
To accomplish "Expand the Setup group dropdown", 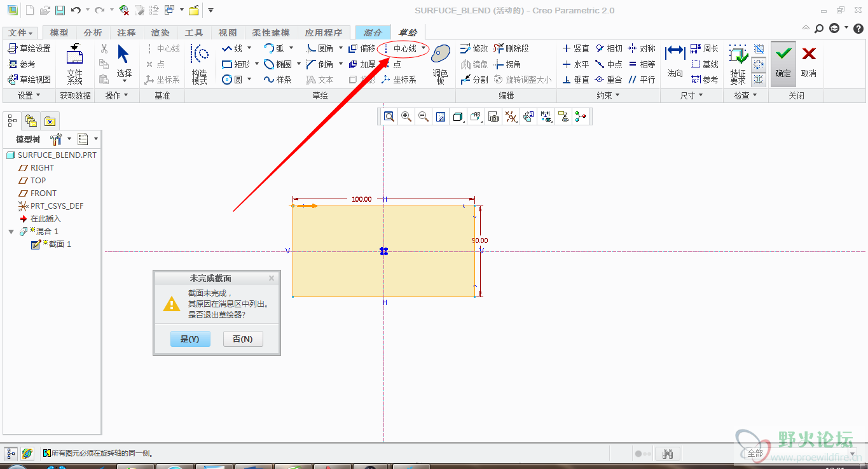I will [29, 95].
